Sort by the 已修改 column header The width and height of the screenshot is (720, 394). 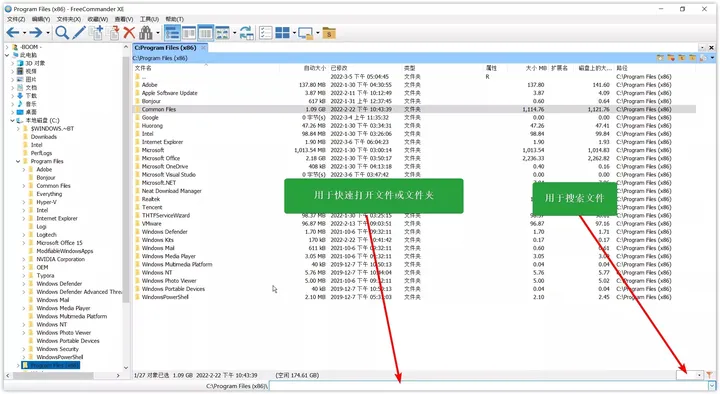click(x=339, y=68)
